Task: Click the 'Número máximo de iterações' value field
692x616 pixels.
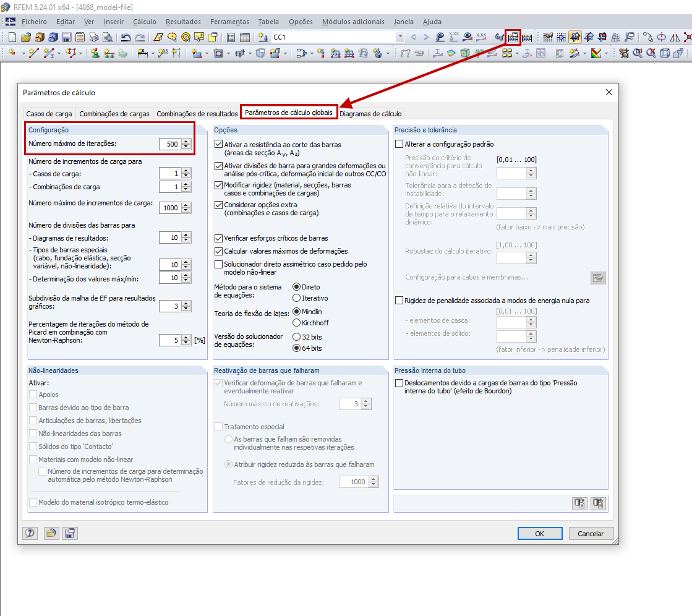Action: click(x=170, y=144)
